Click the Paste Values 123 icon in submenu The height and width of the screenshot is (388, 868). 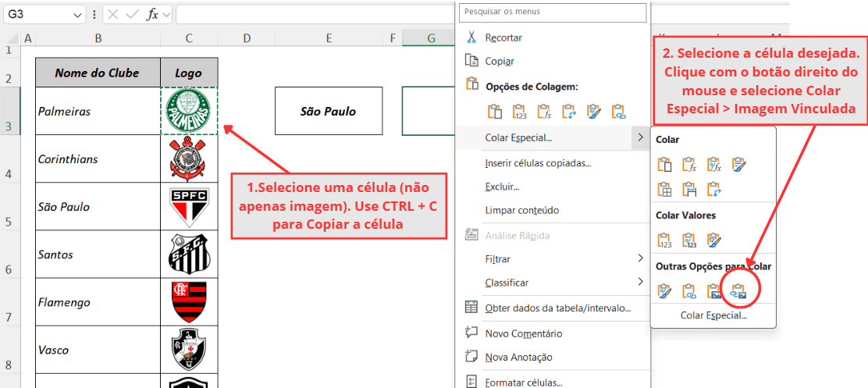coord(665,240)
